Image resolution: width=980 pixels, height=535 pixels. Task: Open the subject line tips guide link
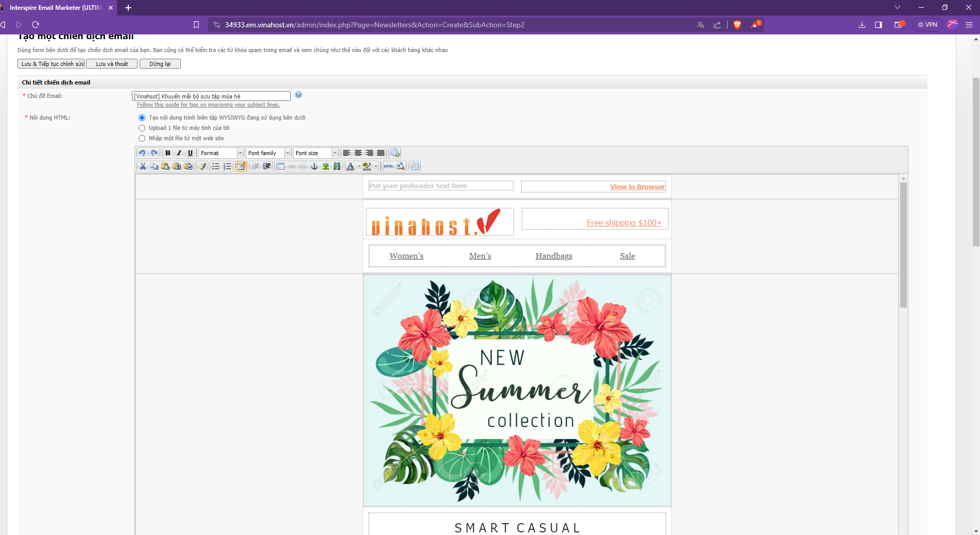[x=208, y=105]
